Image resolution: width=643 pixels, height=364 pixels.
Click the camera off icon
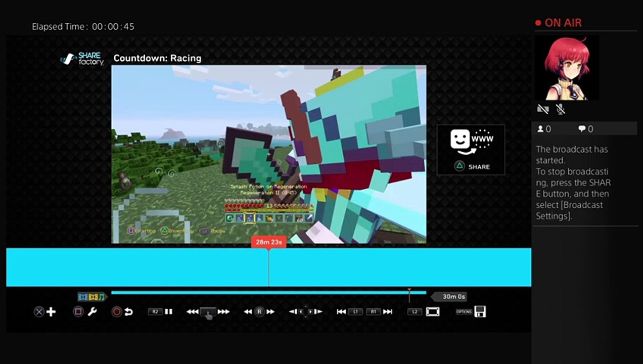point(543,109)
